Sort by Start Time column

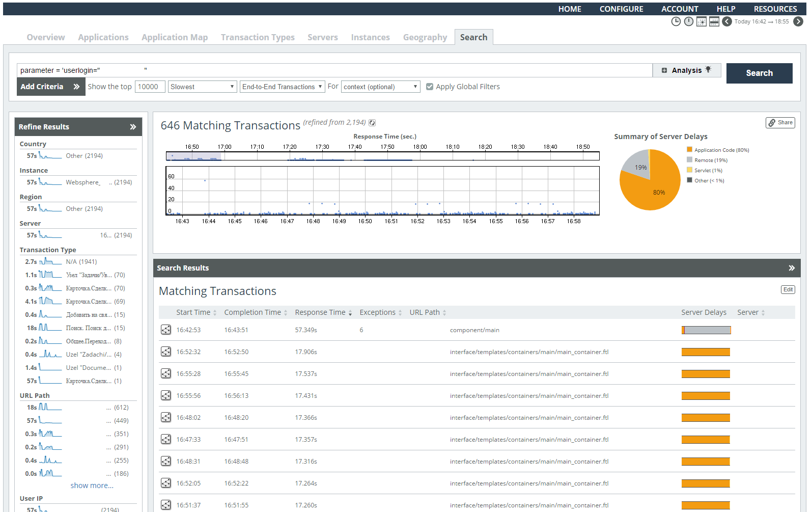(197, 312)
